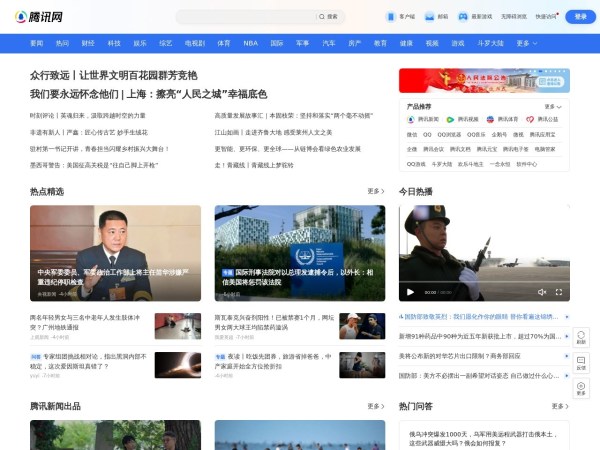
Task: Click the 登录 login button
Action: click(x=579, y=17)
